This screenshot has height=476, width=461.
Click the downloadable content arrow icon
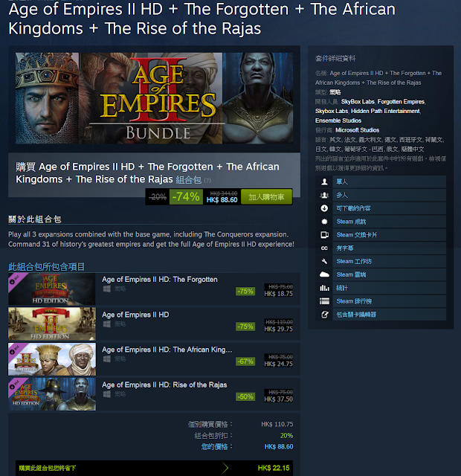(324, 208)
